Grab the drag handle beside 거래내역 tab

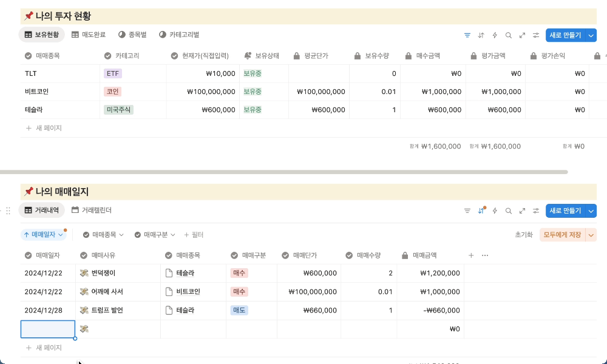tap(8, 211)
